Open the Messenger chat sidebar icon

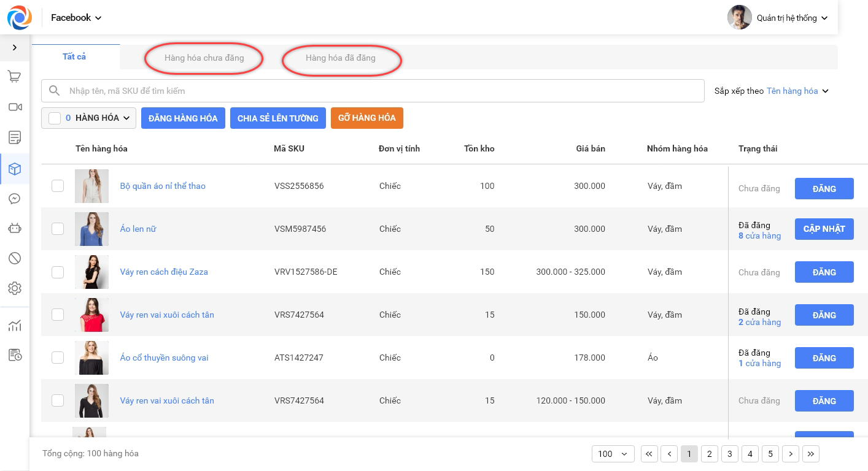click(x=15, y=199)
